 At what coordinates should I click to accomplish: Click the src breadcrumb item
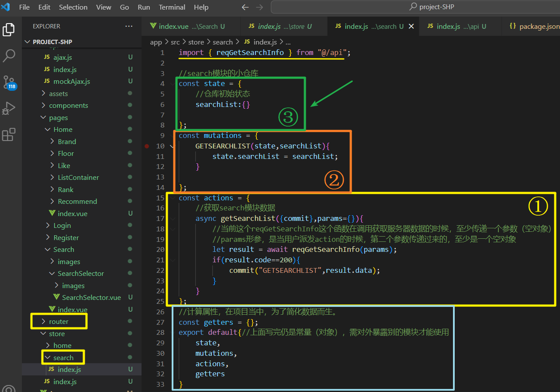(x=175, y=41)
